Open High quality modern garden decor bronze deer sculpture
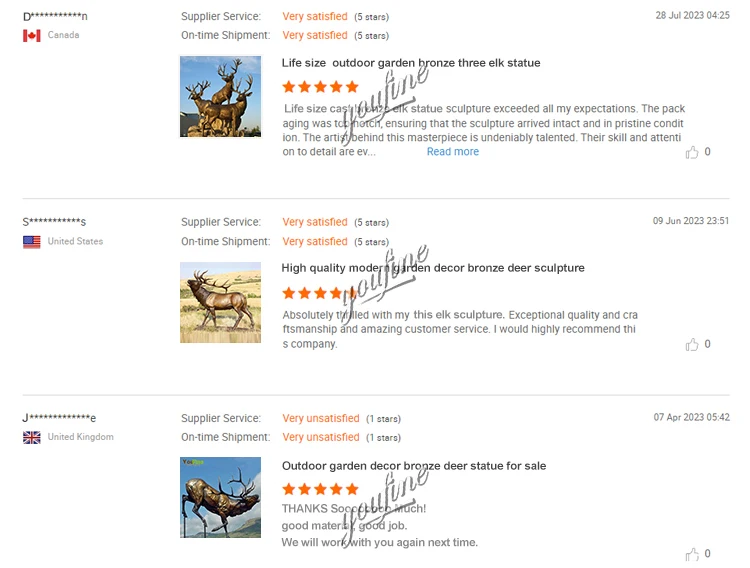Viewport: 750px width, 568px height. pyautogui.click(x=433, y=268)
